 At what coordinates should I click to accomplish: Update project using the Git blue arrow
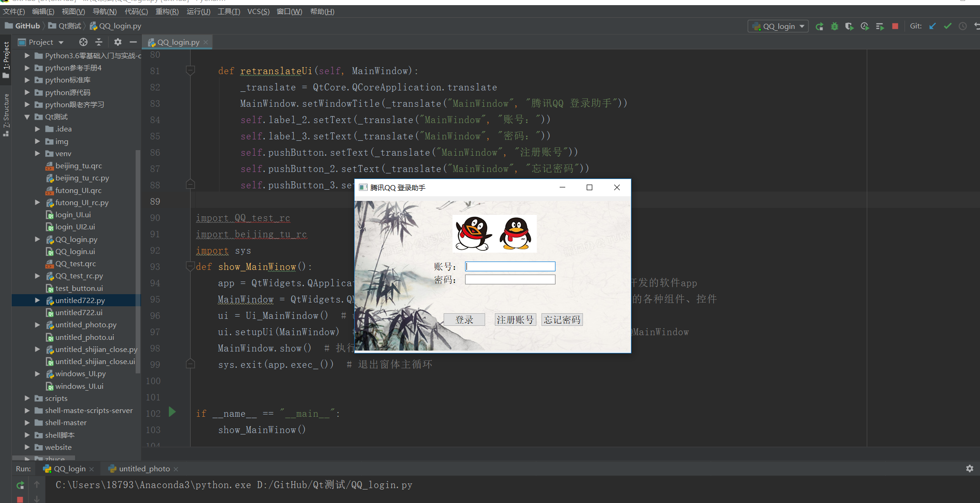932,26
